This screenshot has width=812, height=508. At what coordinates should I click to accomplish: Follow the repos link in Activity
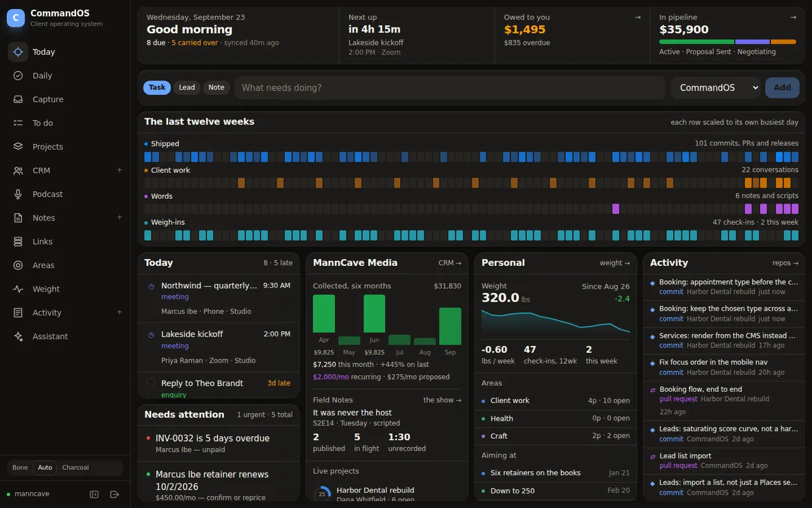(x=785, y=263)
